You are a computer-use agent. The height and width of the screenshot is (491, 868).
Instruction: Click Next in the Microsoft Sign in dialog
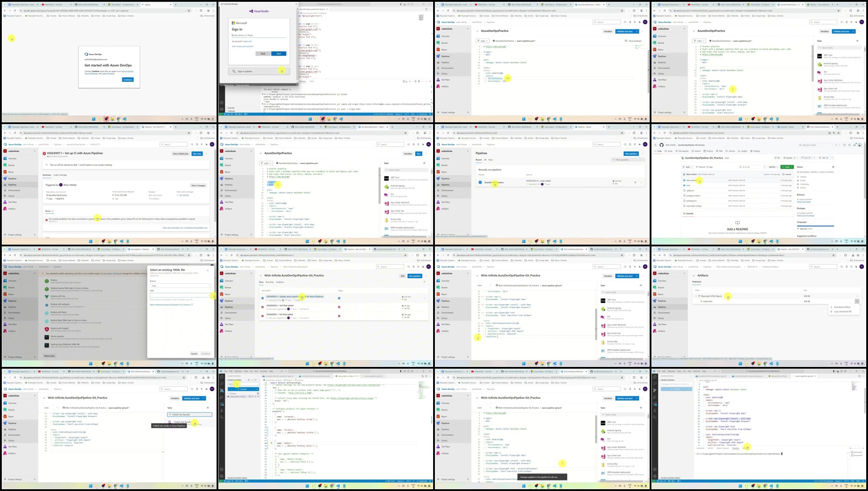tap(278, 54)
